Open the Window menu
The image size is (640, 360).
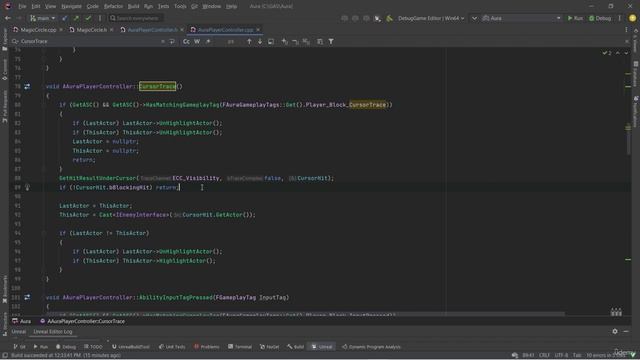pos(211,7)
